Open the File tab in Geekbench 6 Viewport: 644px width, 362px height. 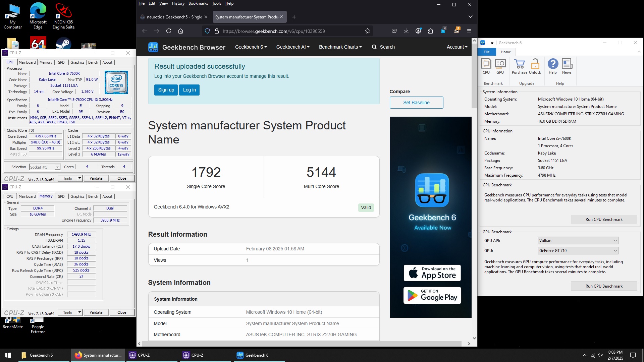[x=486, y=52]
